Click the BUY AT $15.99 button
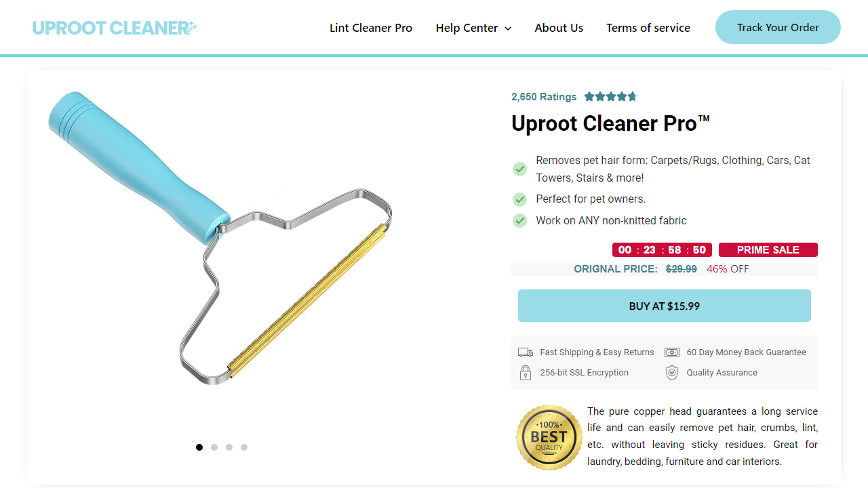This screenshot has height=488, width=868. click(x=664, y=306)
